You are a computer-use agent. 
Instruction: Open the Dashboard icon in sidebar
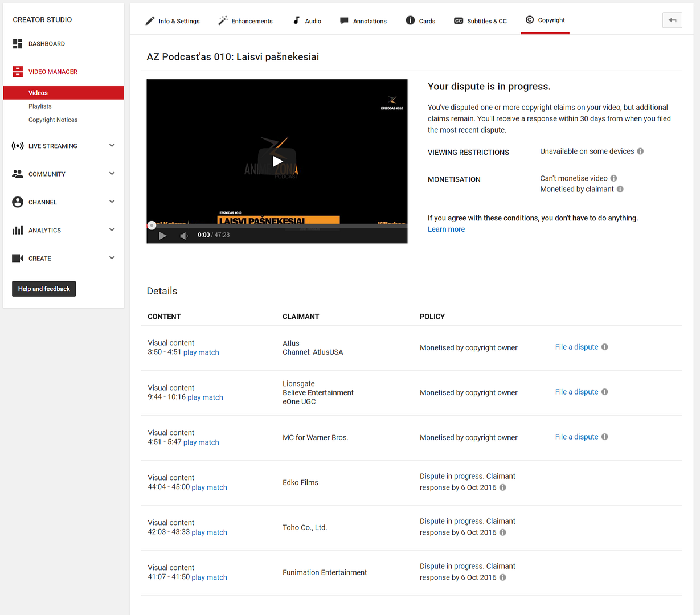[18, 44]
